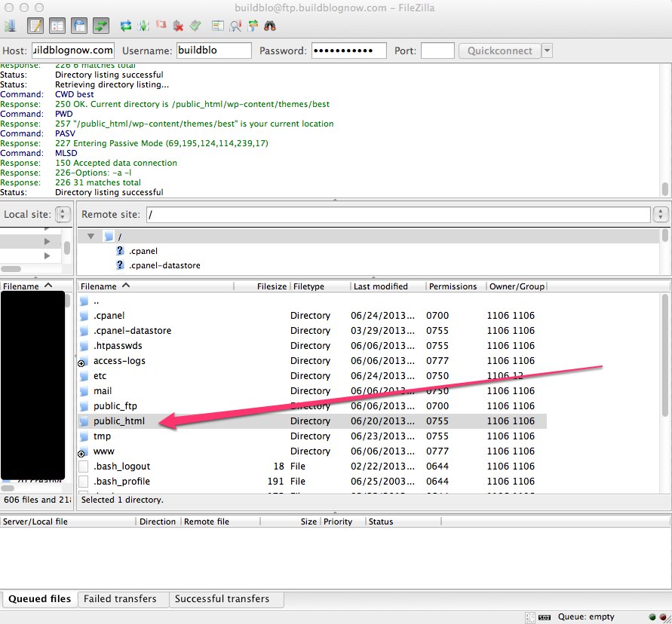Switch to the Successful transfers tab
672x624 pixels.
point(222,599)
